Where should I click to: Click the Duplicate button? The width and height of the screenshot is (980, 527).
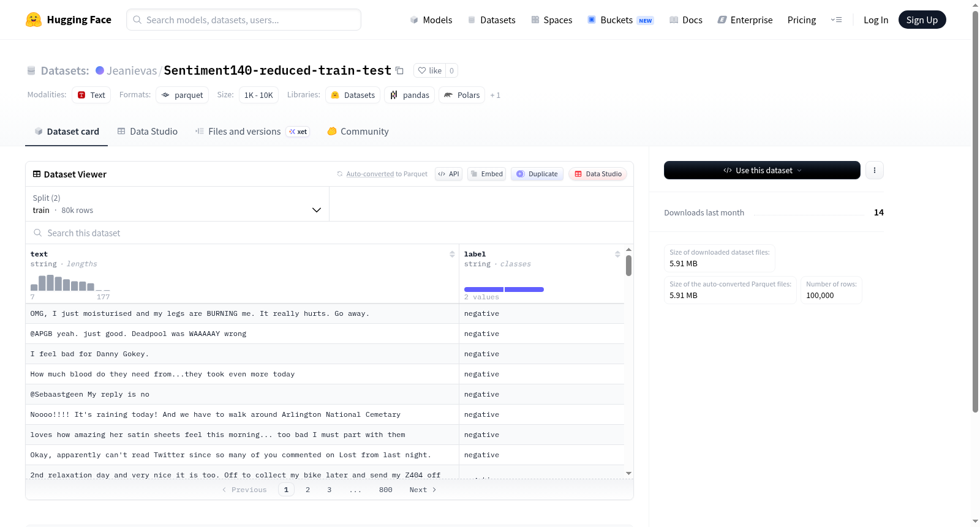coord(537,174)
